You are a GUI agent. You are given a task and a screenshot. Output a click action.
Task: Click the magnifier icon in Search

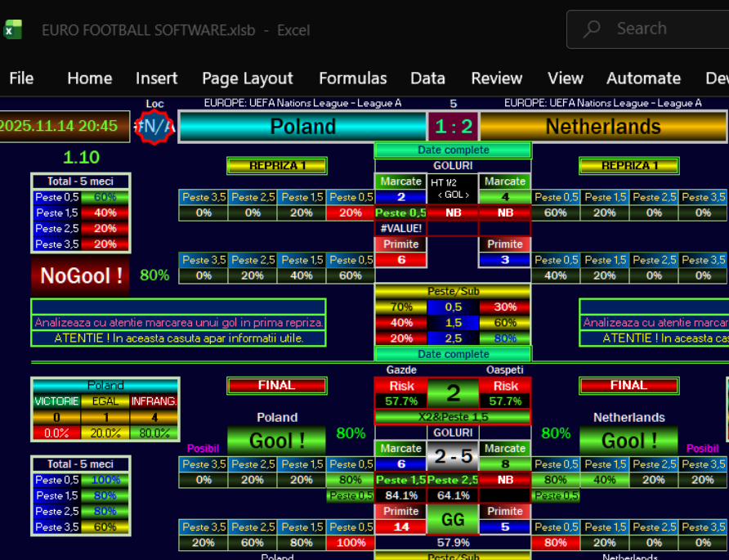[592, 29]
